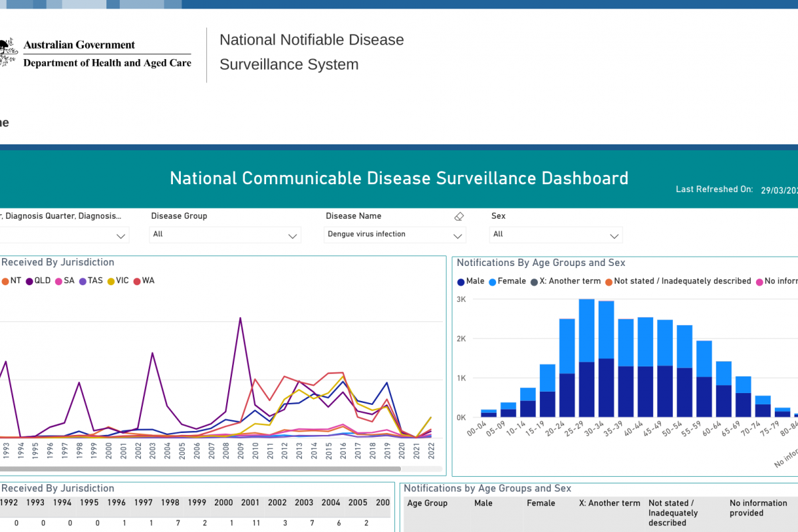This screenshot has height=532, width=798.
Task: Toggle the SA series in the legend
Action: click(x=59, y=281)
